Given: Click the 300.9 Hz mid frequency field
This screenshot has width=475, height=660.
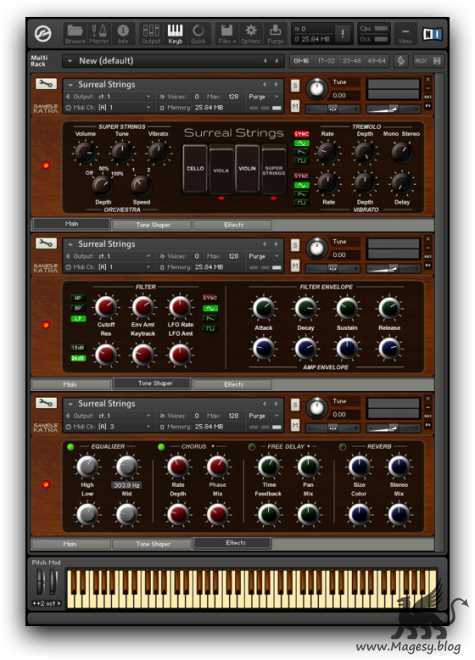Looking at the screenshot, I should click(x=127, y=485).
